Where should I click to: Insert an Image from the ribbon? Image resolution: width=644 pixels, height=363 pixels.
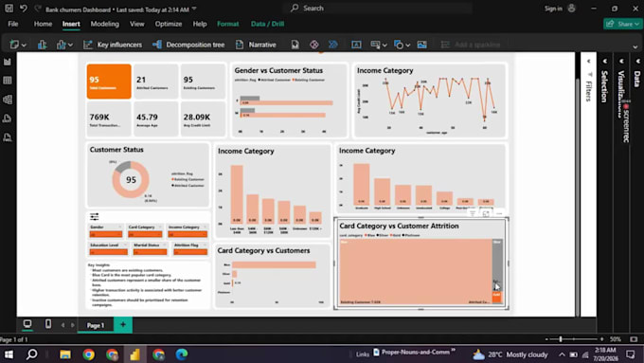coord(421,45)
